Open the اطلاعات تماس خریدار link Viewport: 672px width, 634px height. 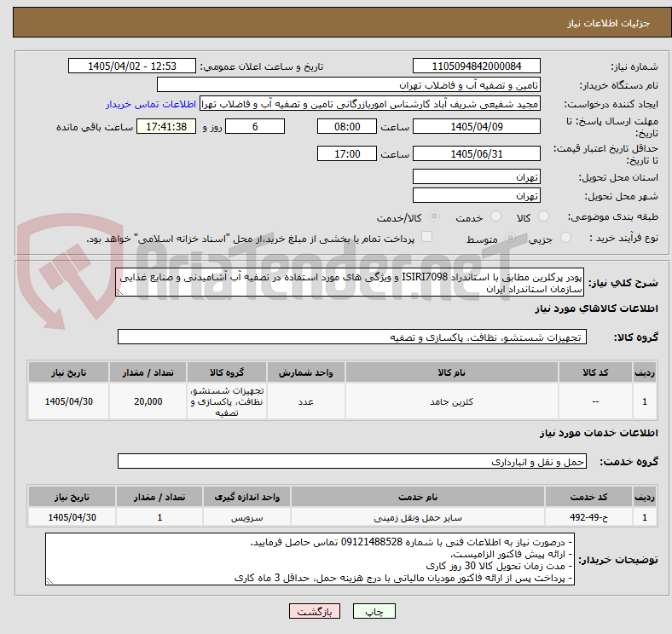click(151, 104)
